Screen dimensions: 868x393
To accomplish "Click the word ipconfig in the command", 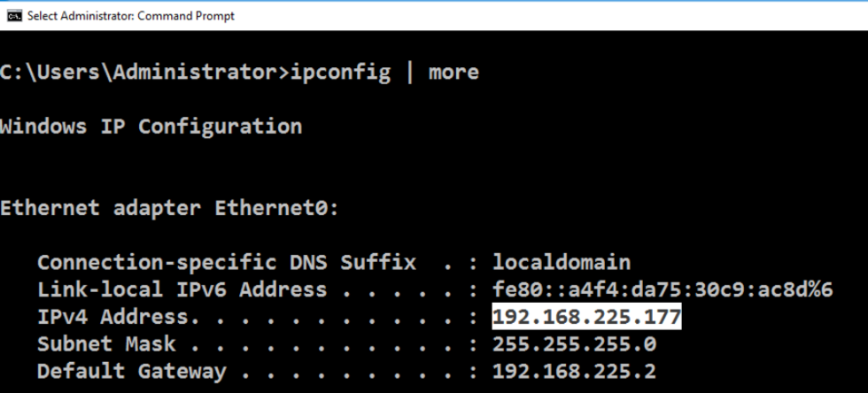I will 340,73.
